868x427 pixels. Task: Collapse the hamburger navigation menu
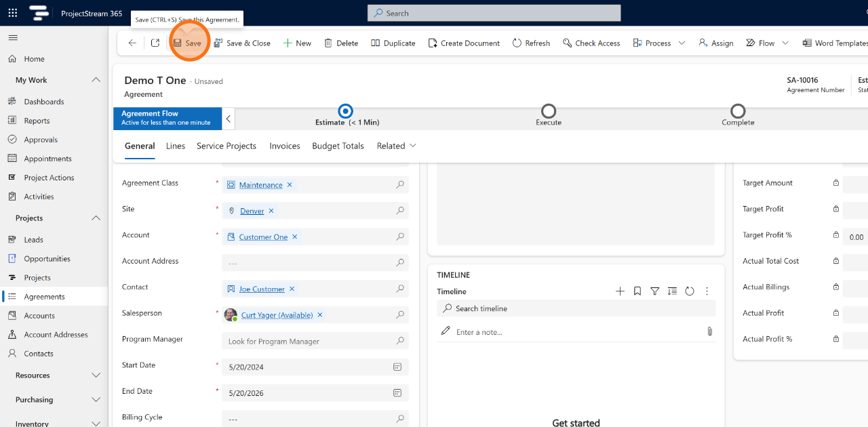pyautogui.click(x=13, y=37)
